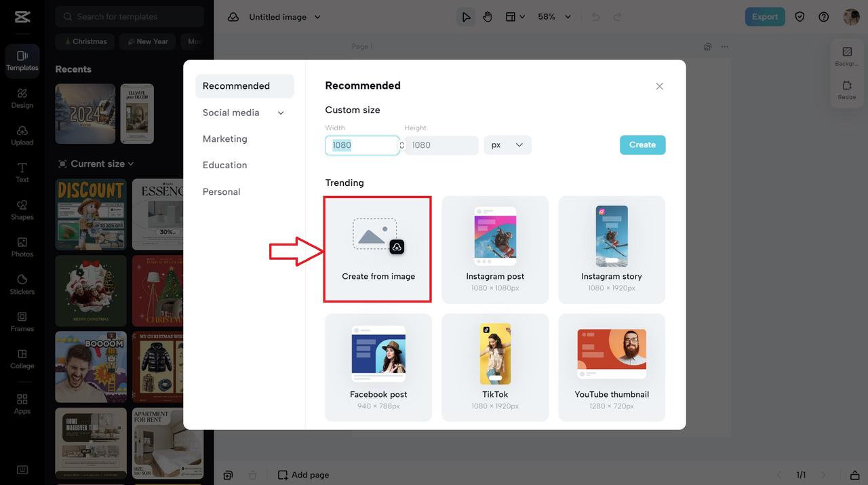Open the Upload sidebar panel
Screen dimensions: 868x485
(x=22, y=135)
